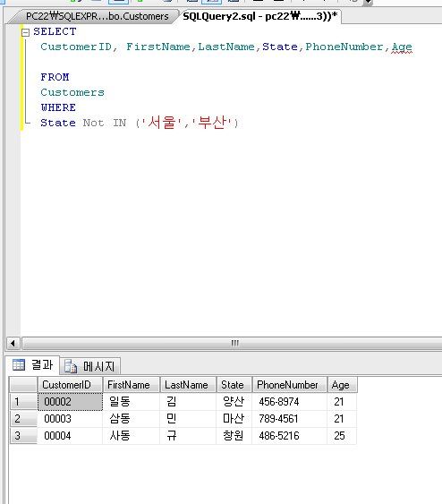Viewport: 442px width, 504px height.
Task: Click phone number 486-5216
Action: click(x=289, y=436)
